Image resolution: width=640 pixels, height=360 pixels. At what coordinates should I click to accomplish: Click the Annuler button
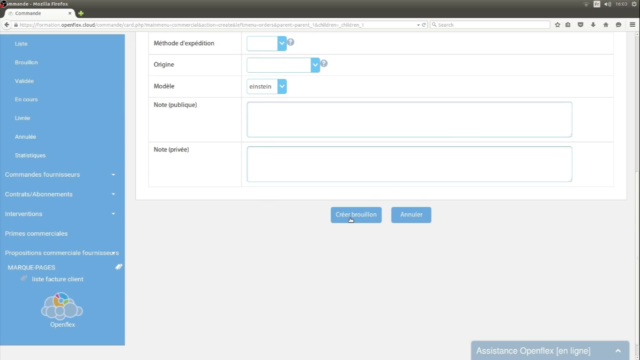click(411, 215)
